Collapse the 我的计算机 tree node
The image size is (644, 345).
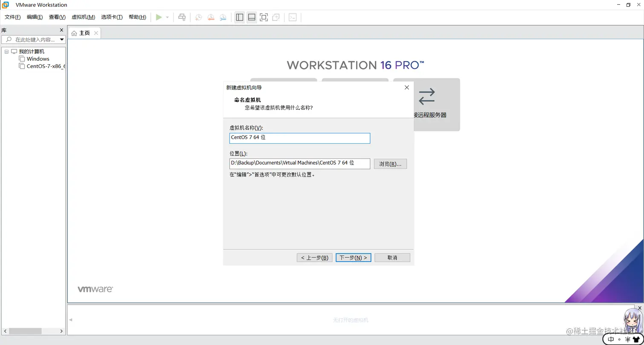coord(6,51)
